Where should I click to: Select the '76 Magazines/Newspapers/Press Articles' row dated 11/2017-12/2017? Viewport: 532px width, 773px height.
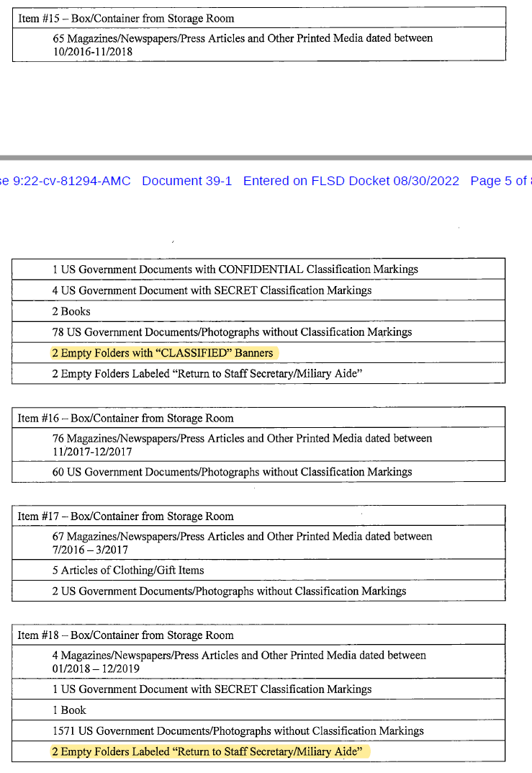tap(258, 444)
